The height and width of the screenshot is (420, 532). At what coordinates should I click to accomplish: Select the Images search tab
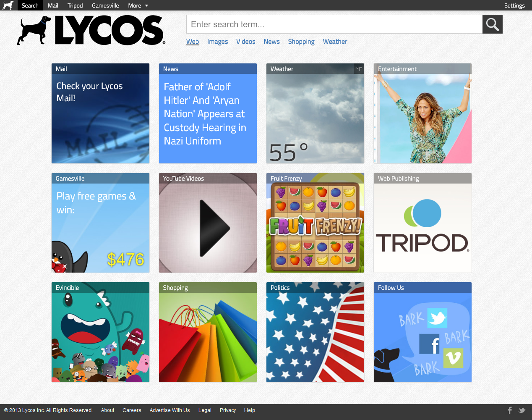218,42
